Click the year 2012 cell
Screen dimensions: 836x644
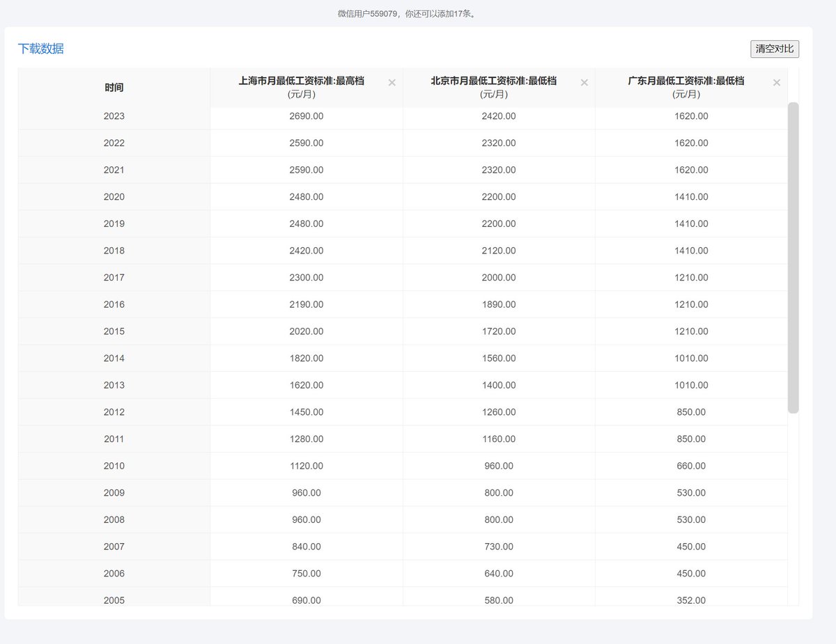tap(114, 412)
